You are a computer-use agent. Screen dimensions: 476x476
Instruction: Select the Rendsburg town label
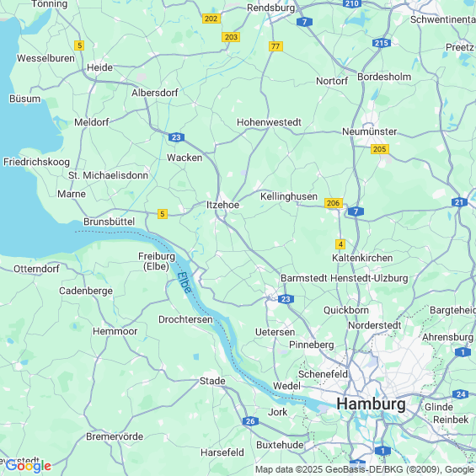270,8
